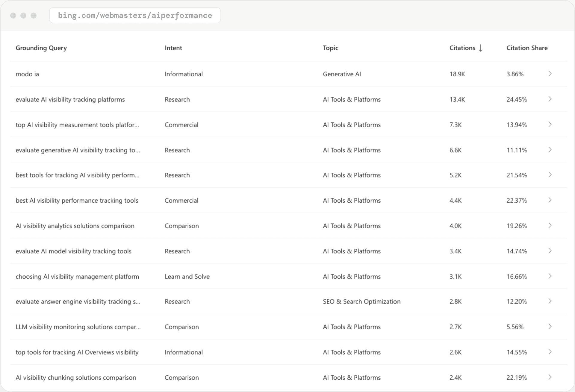Expand the 'modo ia' row chevron
Image resolution: width=575 pixels, height=392 pixels.
pyautogui.click(x=550, y=74)
